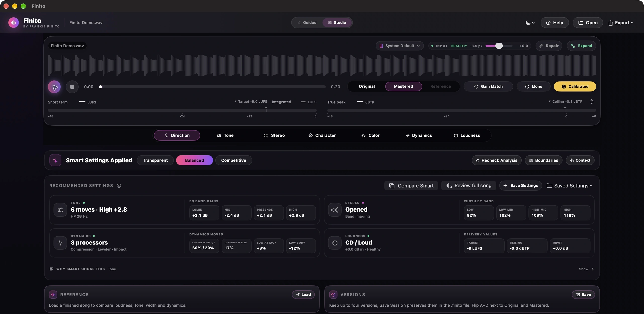Open the Saved Settings dropdown

[570, 186]
